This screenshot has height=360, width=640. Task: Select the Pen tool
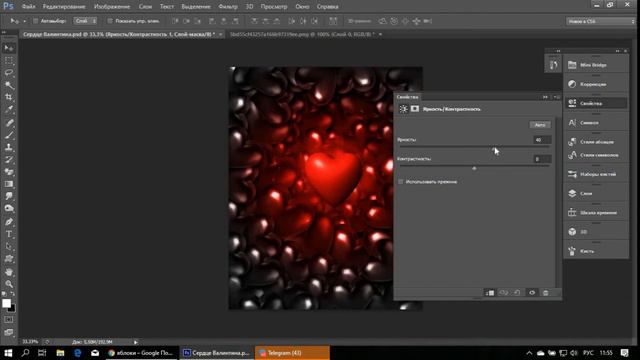pos(9,222)
